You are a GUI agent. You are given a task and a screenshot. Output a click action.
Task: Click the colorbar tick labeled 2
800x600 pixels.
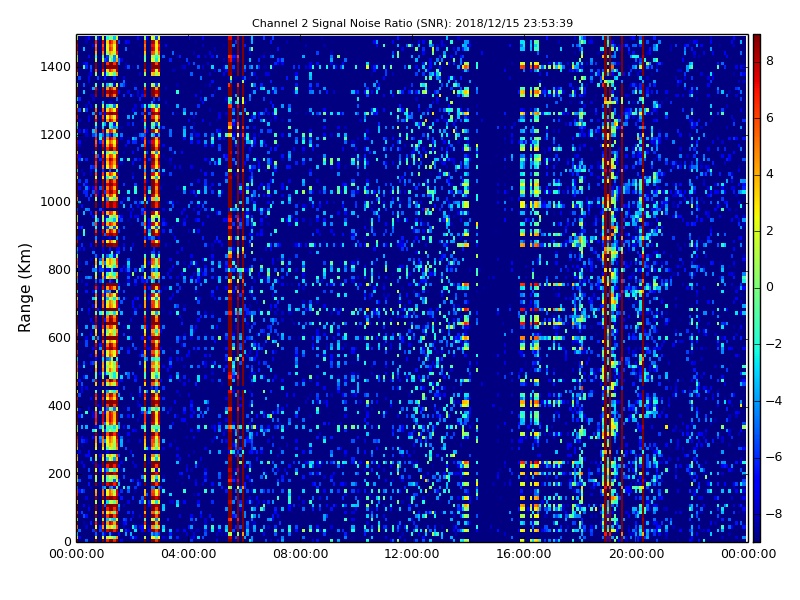click(769, 231)
